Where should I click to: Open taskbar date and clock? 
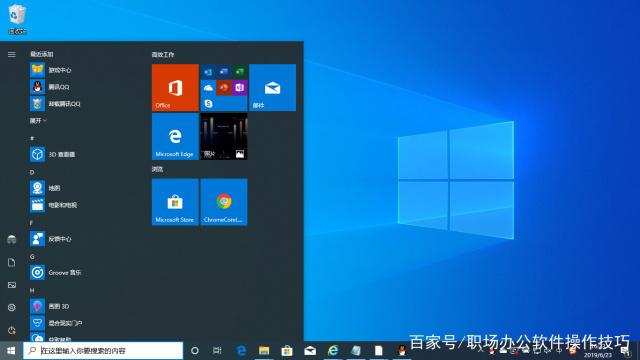pyautogui.click(x=598, y=351)
